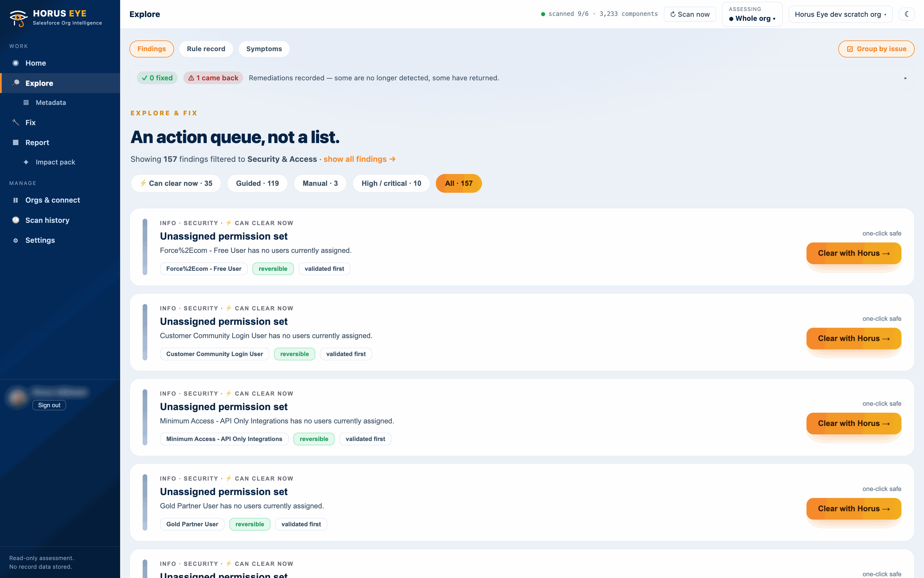
Task: Open Settings in the sidebar
Action: [60, 240]
